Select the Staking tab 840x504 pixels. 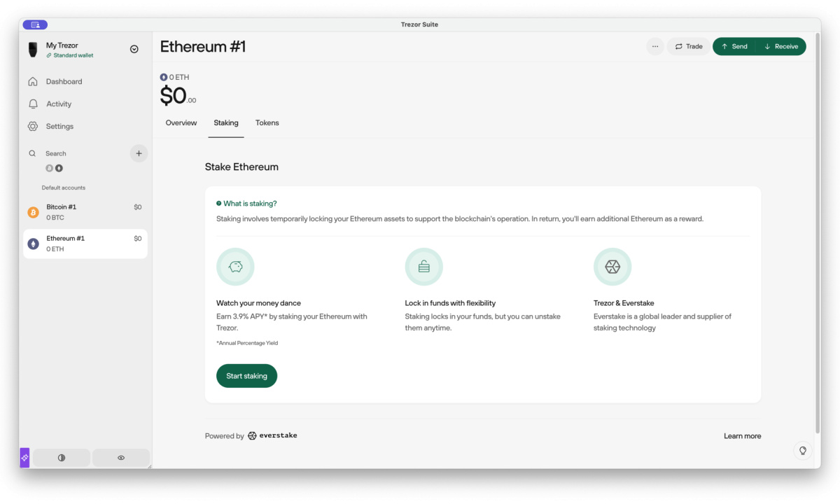[226, 123]
